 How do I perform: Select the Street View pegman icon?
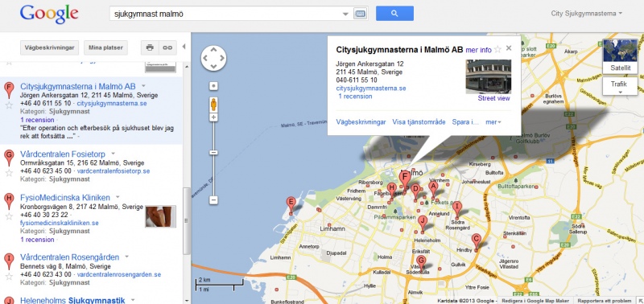point(213,105)
